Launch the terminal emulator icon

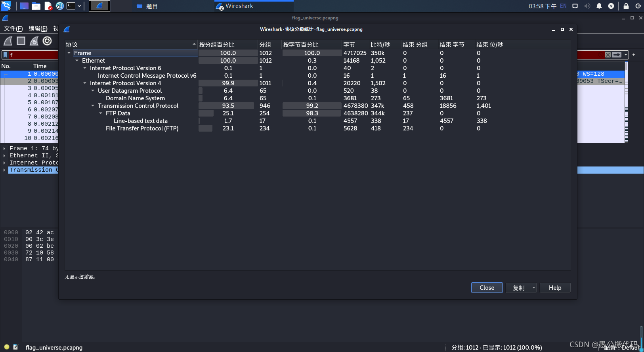click(71, 6)
